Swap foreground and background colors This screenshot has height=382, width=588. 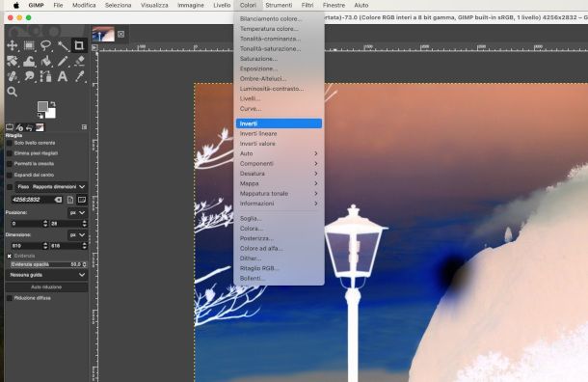coord(53,103)
